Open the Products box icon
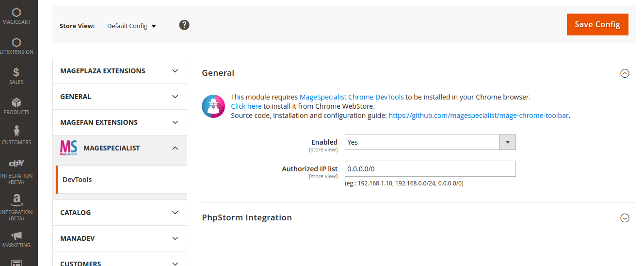This screenshot has width=644, height=266. tap(16, 103)
